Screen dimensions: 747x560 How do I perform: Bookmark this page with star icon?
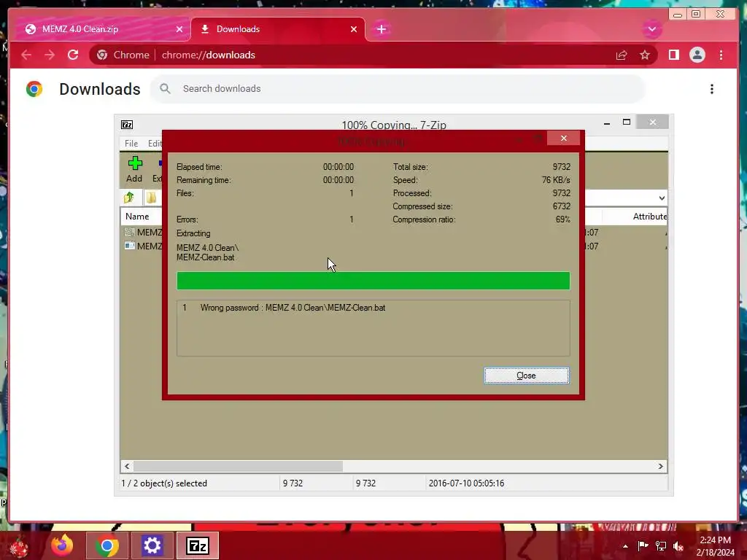tap(645, 55)
